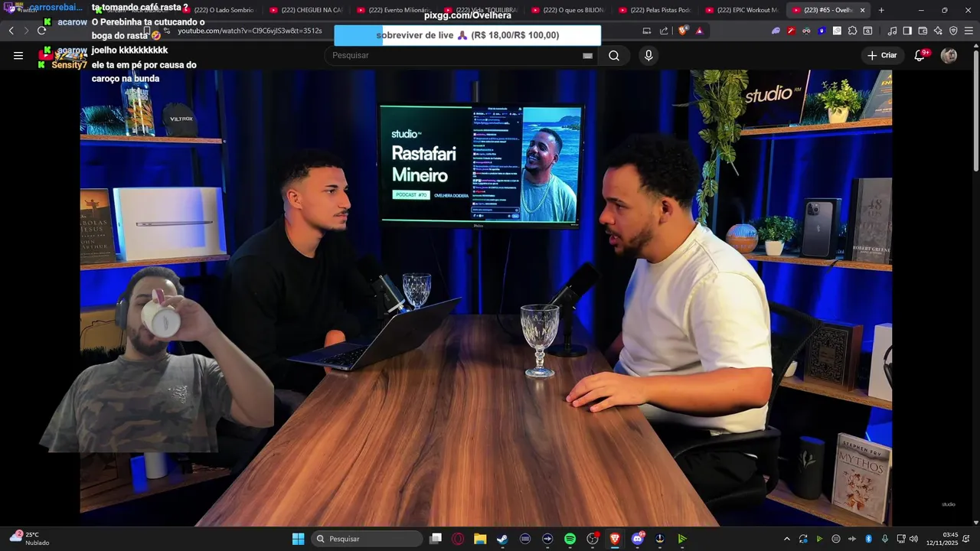Image resolution: width=980 pixels, height=551 pixels.
Task: Click the browser address bar URL
Action: click(250, 31)
